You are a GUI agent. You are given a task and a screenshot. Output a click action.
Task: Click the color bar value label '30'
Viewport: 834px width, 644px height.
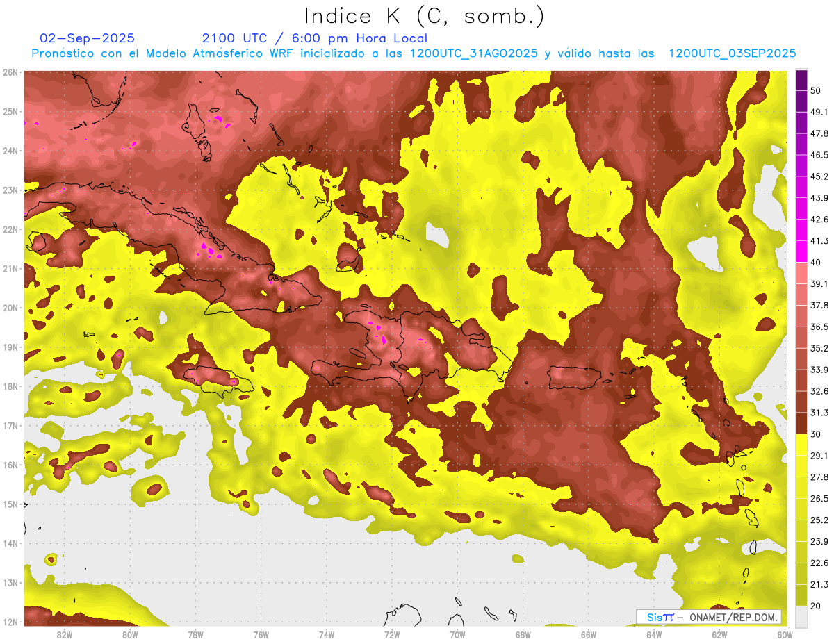pos(815,434)
